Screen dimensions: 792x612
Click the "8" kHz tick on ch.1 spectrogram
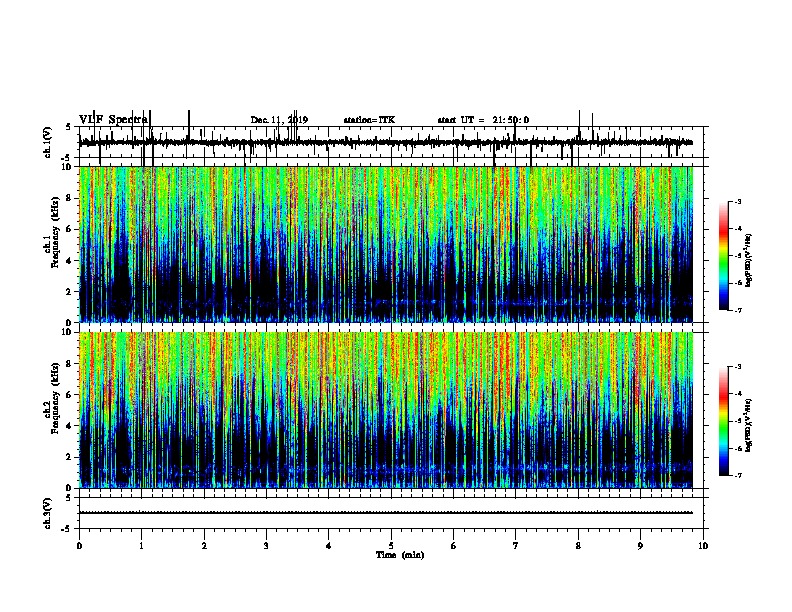tap(70, 198)
